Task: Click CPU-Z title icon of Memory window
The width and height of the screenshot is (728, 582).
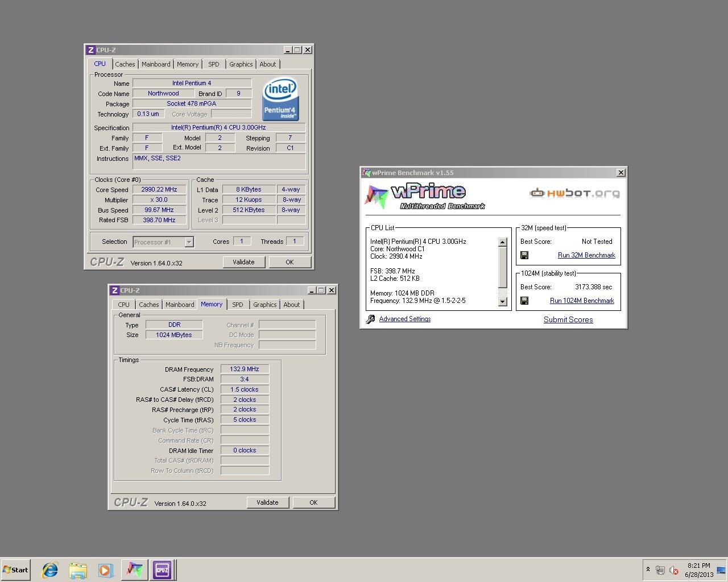Action: pos(114,290)
